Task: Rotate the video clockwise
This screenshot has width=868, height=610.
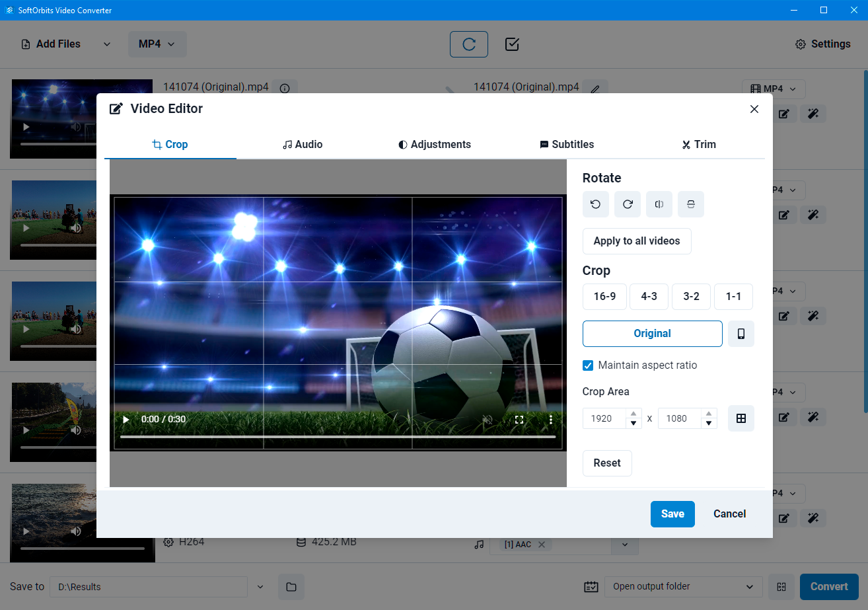Action: pyautogui.click(x=627, y=204)
